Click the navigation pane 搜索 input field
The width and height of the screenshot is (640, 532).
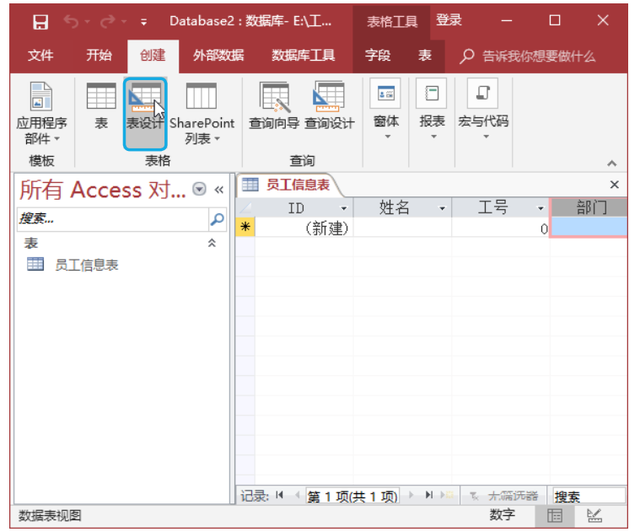tap(113, 219)
